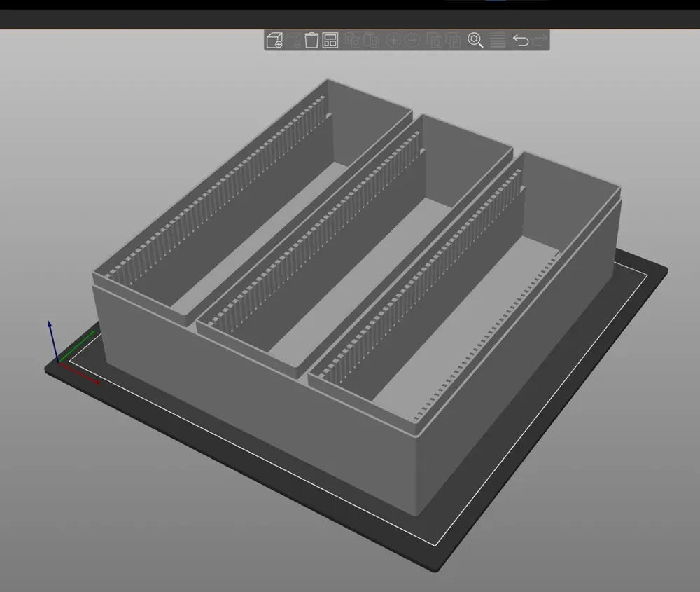700x592 pixels.
Task: Click the Add instance plus icon
Action: coord(393,40)
